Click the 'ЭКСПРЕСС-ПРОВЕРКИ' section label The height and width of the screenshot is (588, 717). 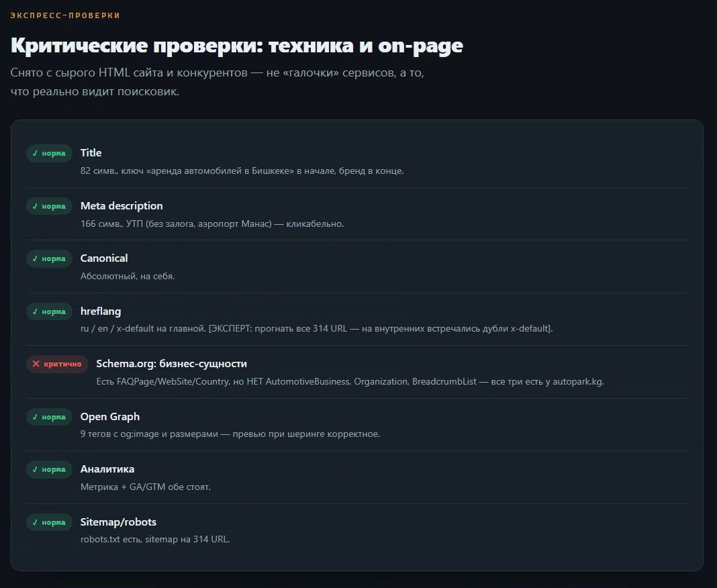coord(65,15)
